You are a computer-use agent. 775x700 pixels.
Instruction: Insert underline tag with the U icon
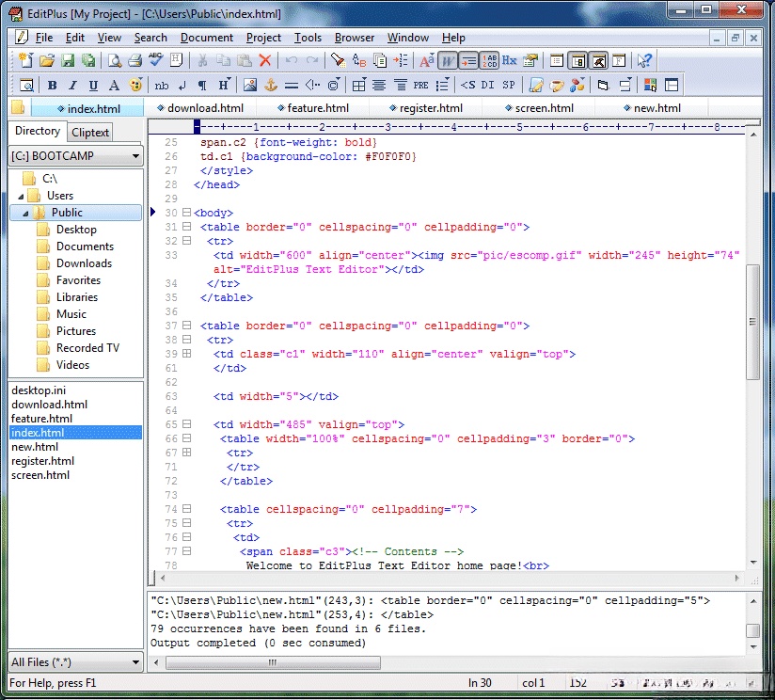click(93, 85)
